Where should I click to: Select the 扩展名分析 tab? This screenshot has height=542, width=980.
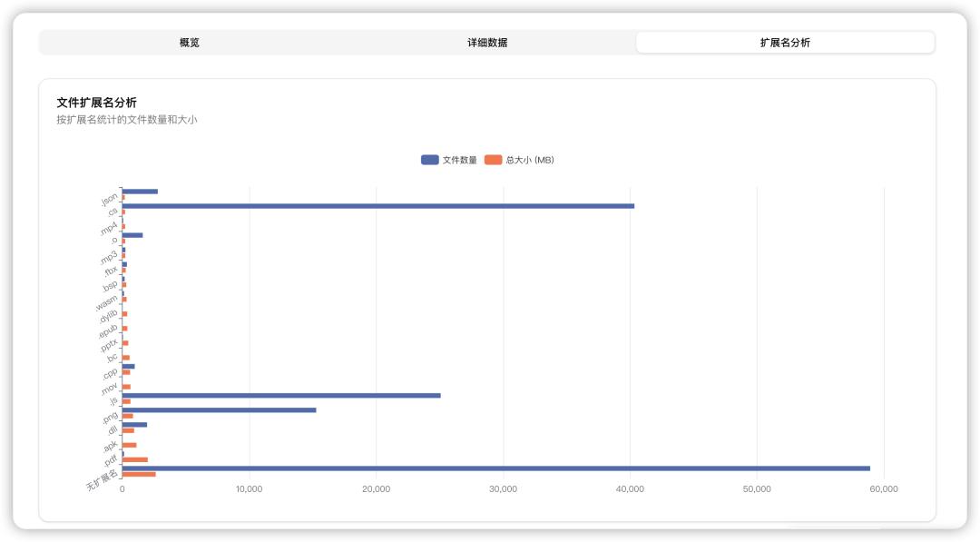tap(786, 42)
